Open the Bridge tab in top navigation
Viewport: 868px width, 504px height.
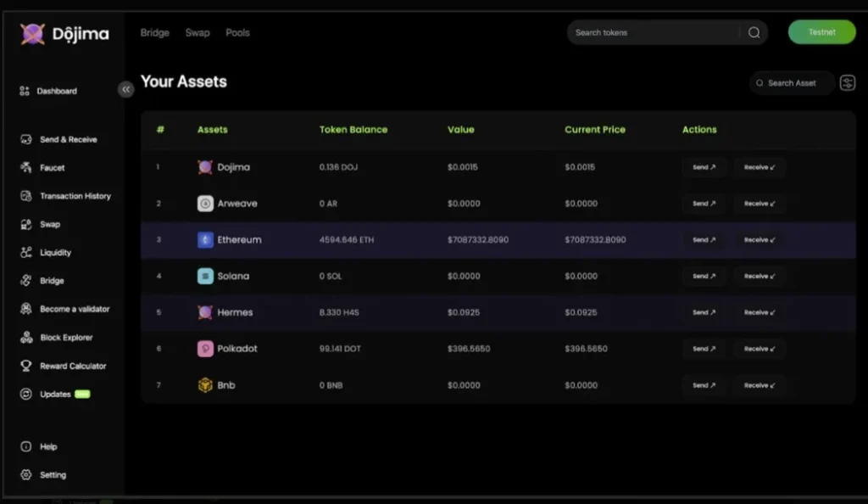155,33
